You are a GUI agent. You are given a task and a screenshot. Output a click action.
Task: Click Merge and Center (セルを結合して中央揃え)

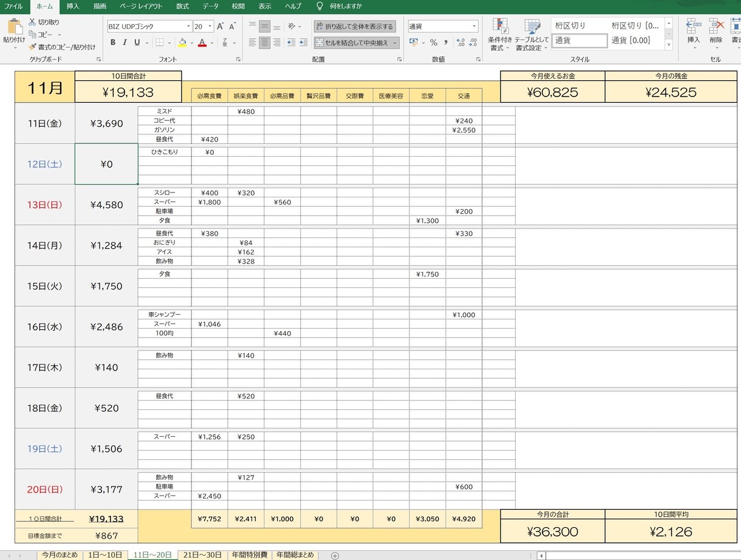352,43
